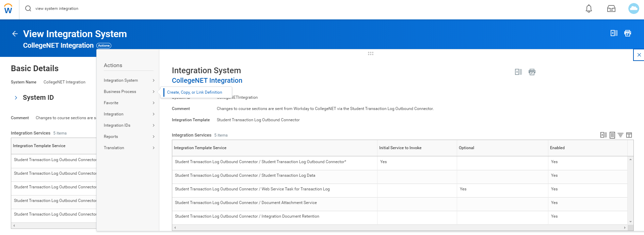Click the Workday logo home icon
The height and width of the screenshot is (235, 644).
tap(8, 9)
